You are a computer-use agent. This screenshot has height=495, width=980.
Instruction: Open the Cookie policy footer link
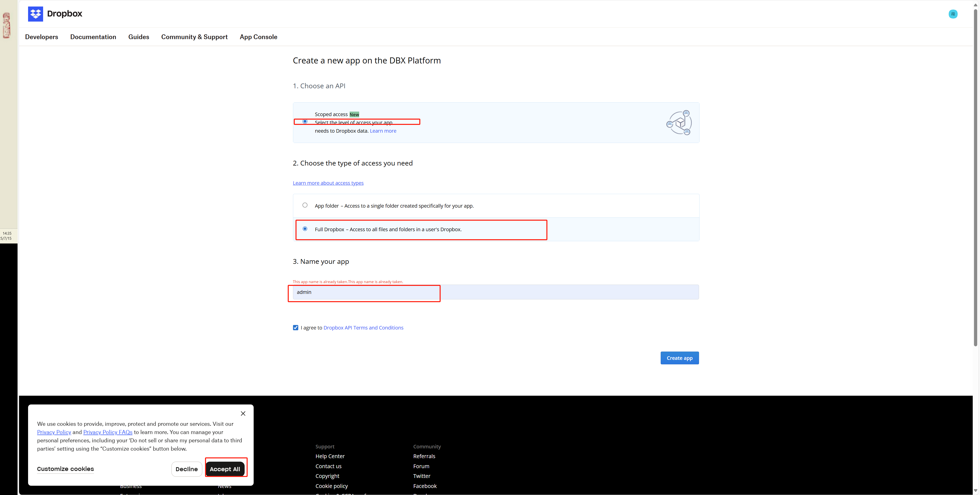tap(331, 486)
